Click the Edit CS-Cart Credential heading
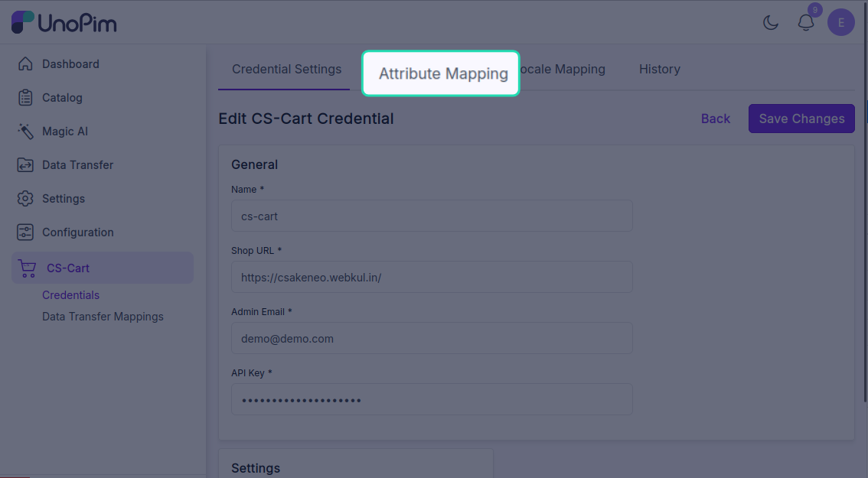868x478 pixels. 305,119
